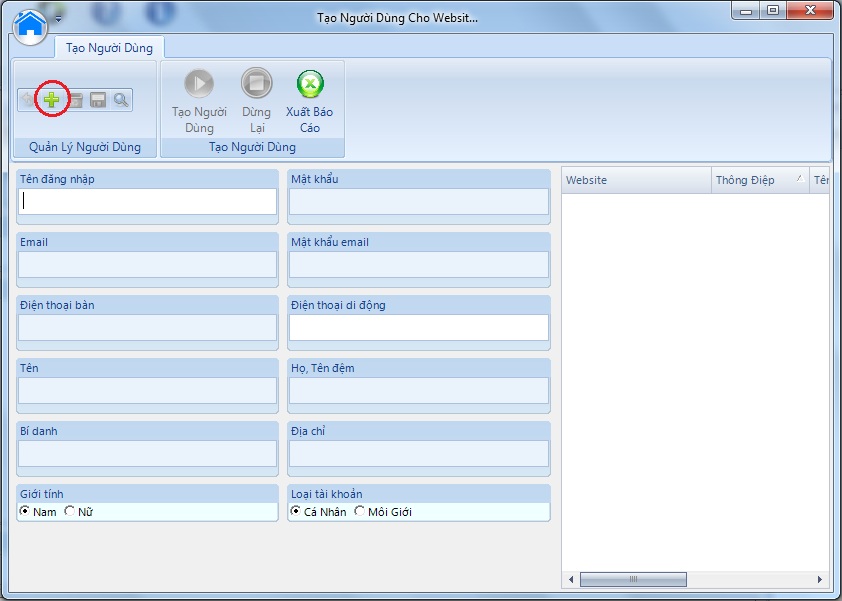Screen dimensions: 842x601
Task: Choose the Môi Giới account type
Action: point(360,512)
